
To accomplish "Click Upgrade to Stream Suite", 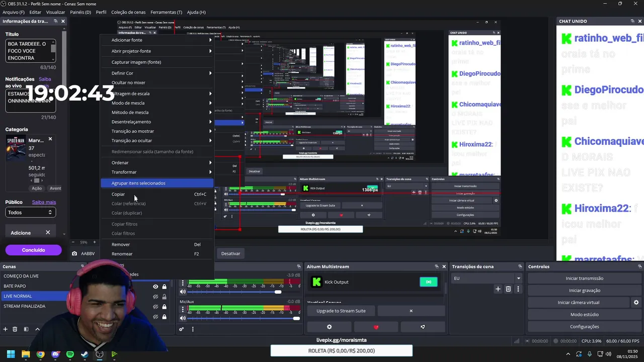I will (x=341, y=311).
